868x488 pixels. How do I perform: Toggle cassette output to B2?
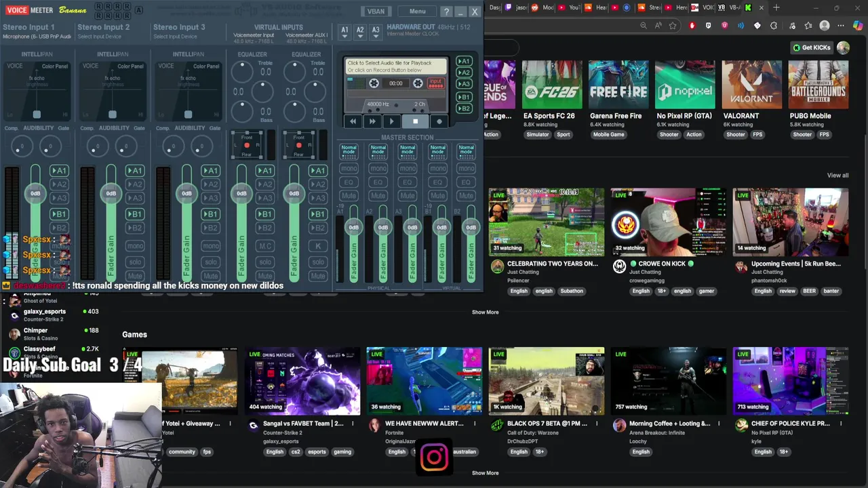pos(464,108)
